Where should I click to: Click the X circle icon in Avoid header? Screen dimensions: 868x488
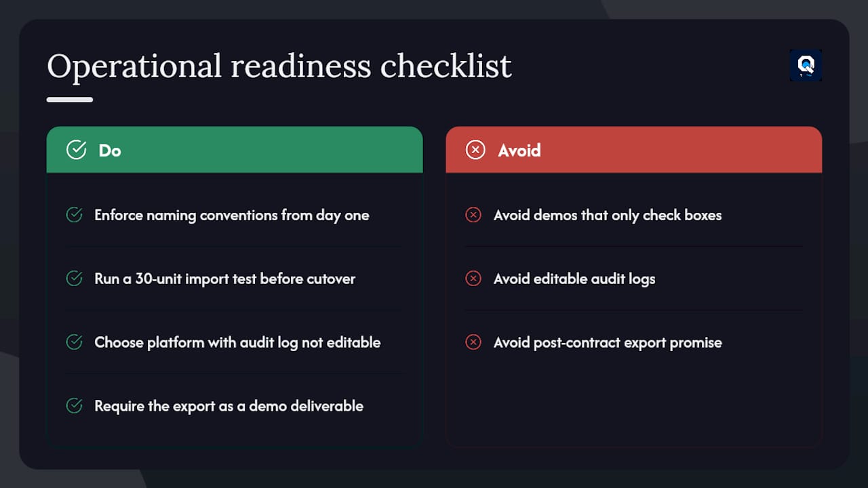point(475,150)
